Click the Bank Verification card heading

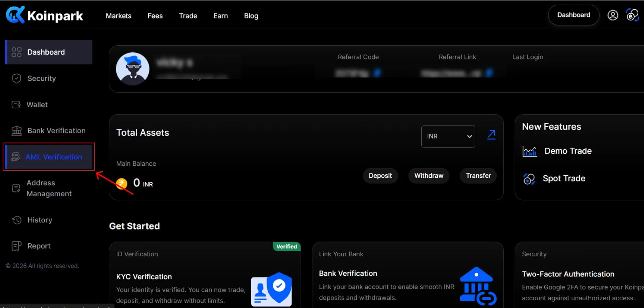tap(348, 273)
